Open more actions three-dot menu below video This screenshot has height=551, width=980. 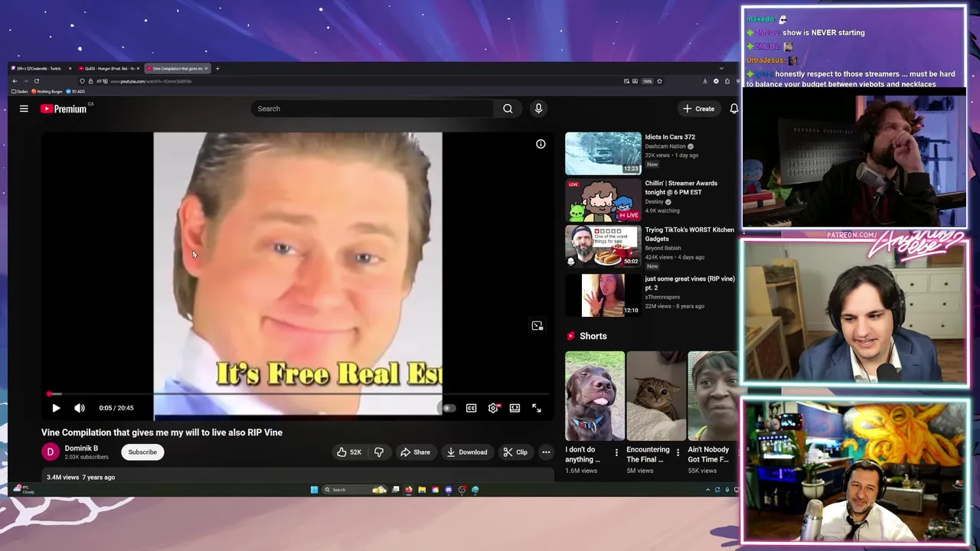(546, 452)
